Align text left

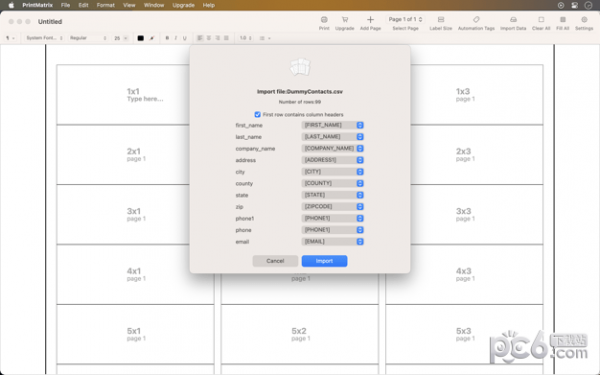pyautogui.click(x=200, y=38)
